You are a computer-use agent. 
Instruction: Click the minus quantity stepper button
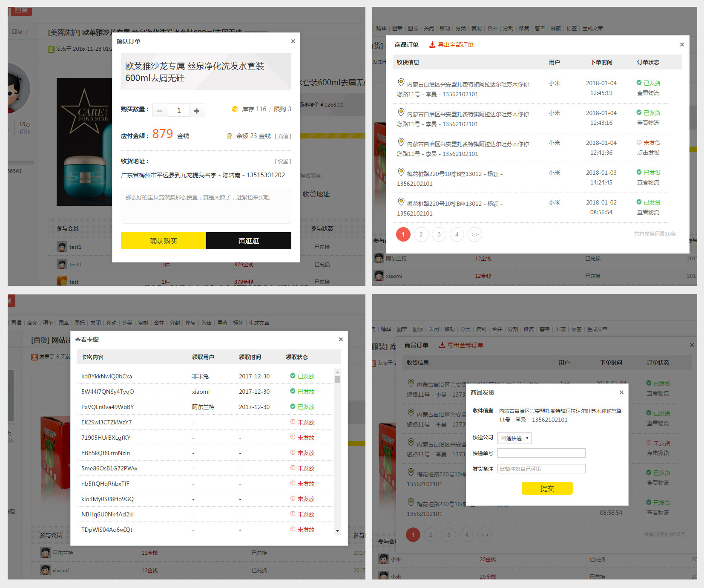tap(160, 111)
